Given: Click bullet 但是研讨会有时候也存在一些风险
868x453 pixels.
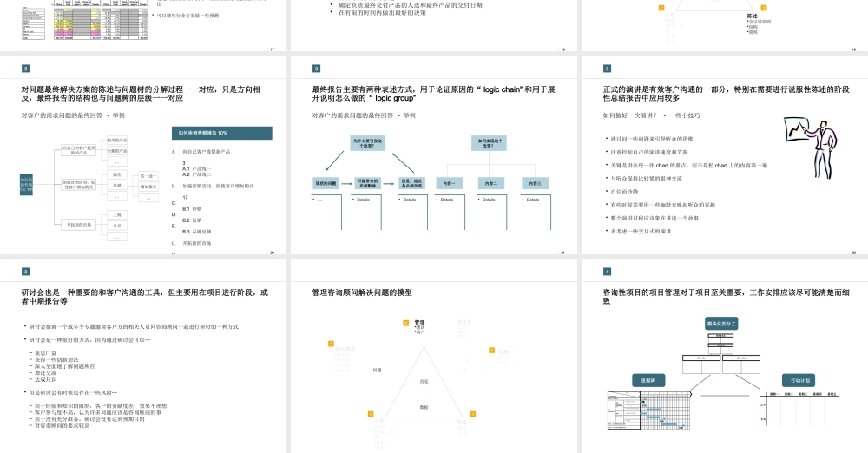Looking at the screenshot, I should [x=73, y=392].
